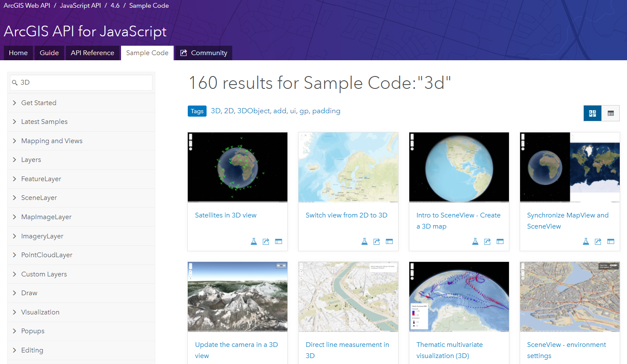Expand the SceneLayer sidebar category

(39, 198)
